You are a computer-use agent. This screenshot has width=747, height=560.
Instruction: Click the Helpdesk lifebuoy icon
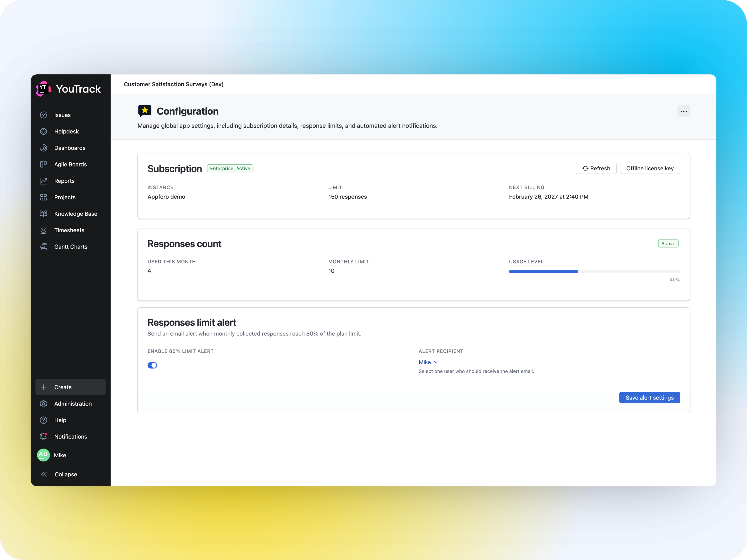pyautogui.click(x=44, y=132)
